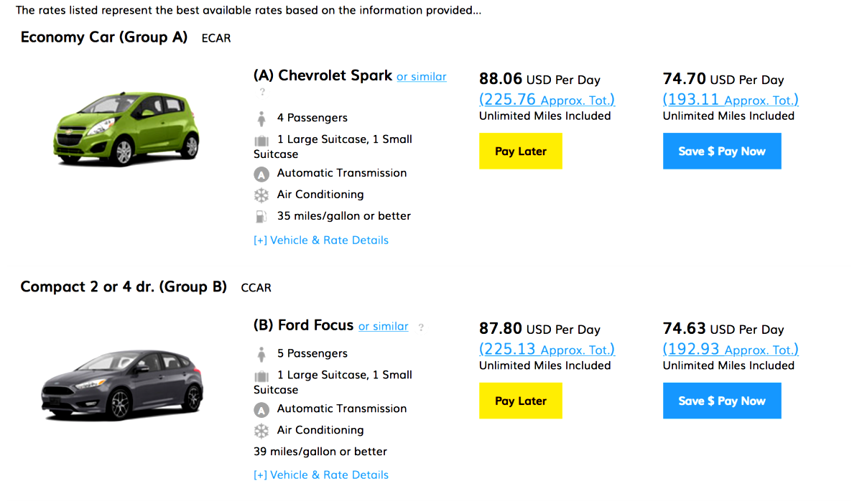Click the question mark beside Chevrolet Spark
Screen dimensions: 862x504
[x=261, y=91]
